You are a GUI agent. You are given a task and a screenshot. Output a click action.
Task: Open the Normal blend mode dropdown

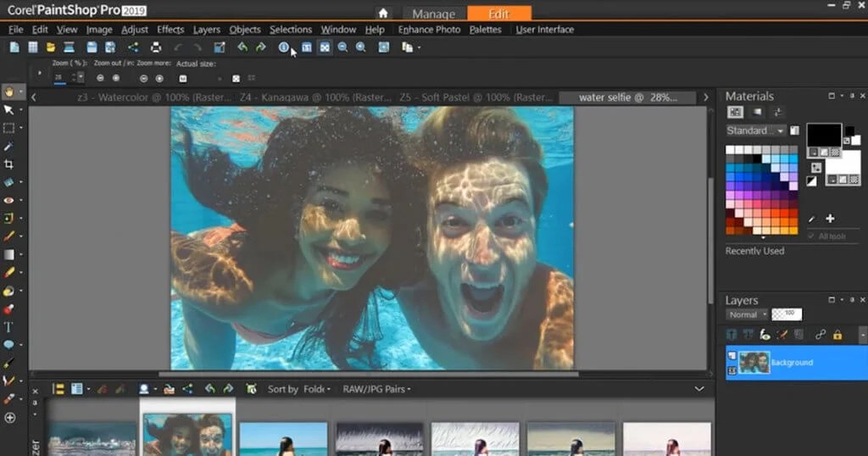747,314
